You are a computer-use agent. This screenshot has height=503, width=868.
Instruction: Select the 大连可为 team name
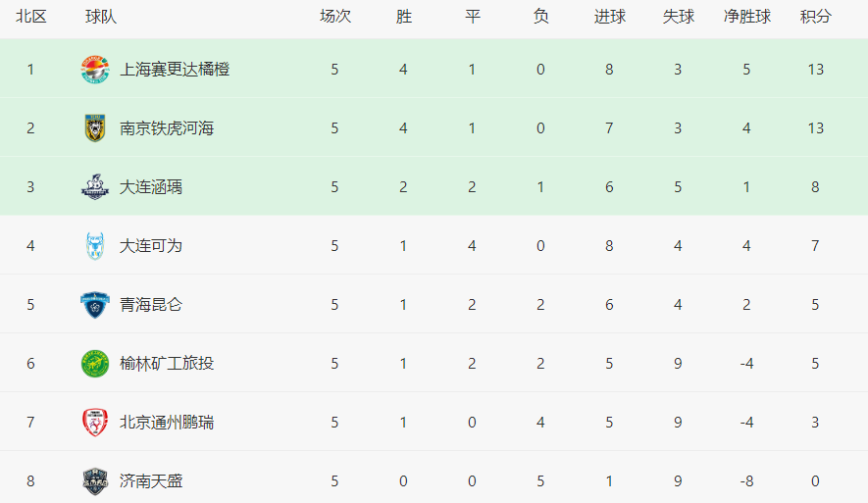(x=151, y=246)
